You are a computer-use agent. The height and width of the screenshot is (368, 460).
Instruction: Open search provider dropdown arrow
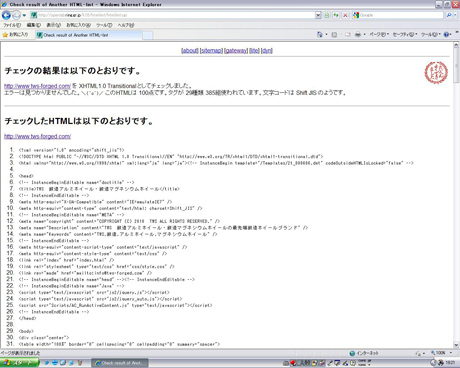click(455, 15)
